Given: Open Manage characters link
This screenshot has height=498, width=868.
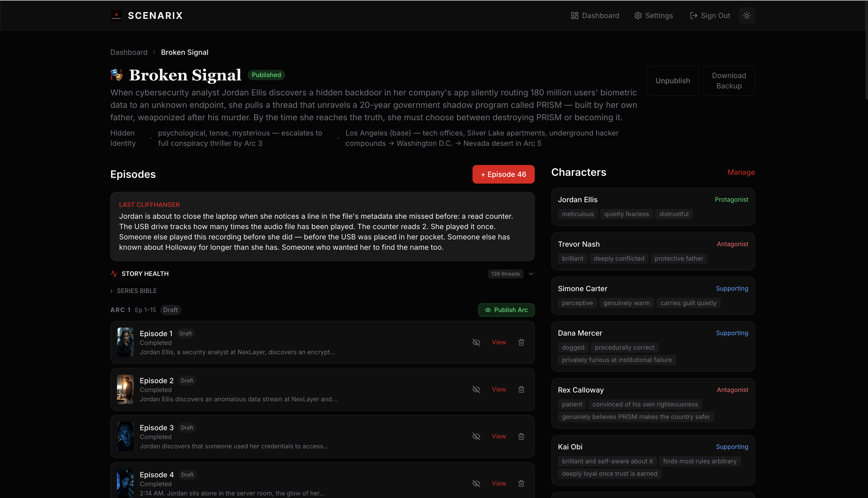Looking at the screenshot, I should (x=741, y=172).
